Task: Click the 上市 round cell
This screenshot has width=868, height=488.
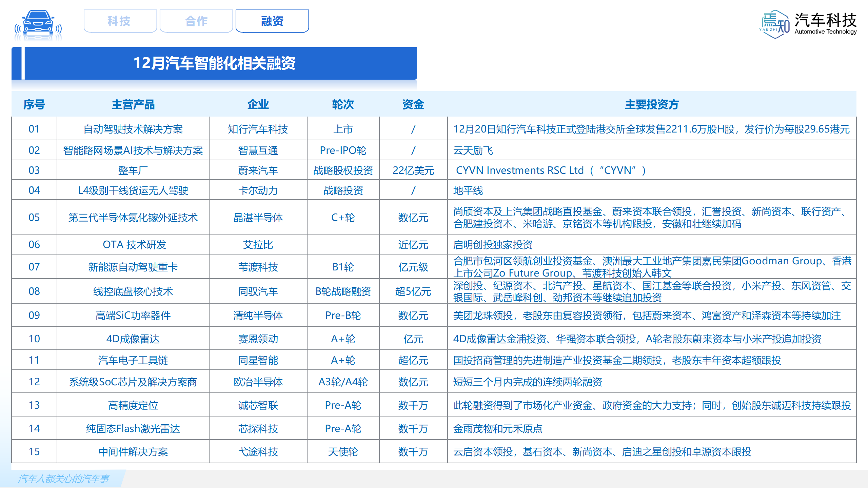Action: (343, 129)
